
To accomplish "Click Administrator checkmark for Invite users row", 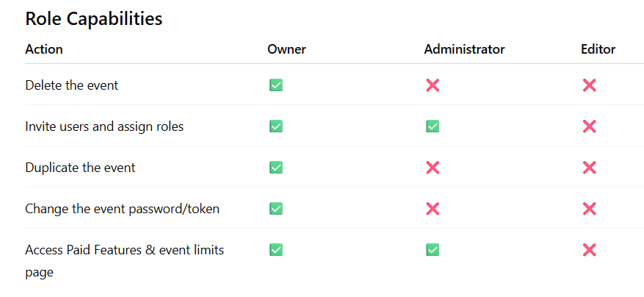I will pyautogui.click(x=433, y=126).
